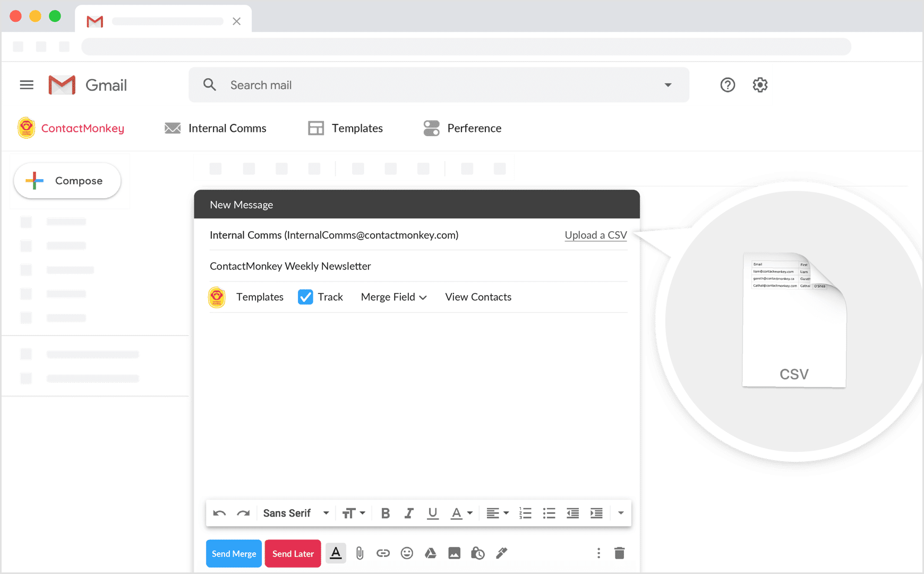Redo the last edit in compose toolbar
Viewport: 924px width, 574px height.
pos(243,513)
